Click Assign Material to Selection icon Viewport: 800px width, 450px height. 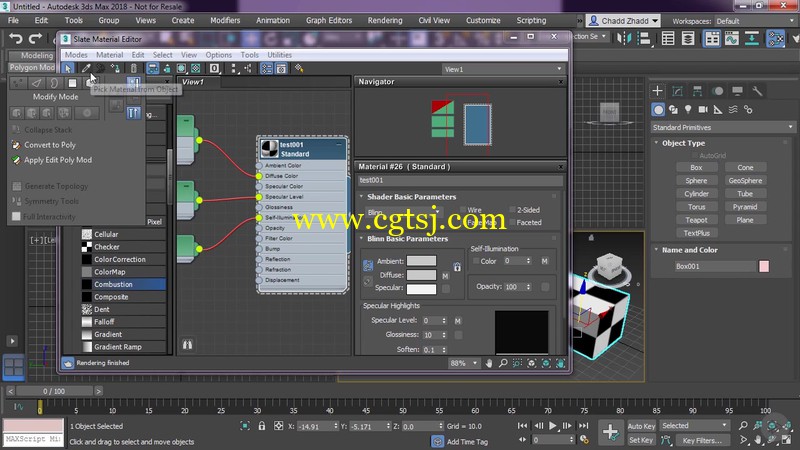(115, 68)
